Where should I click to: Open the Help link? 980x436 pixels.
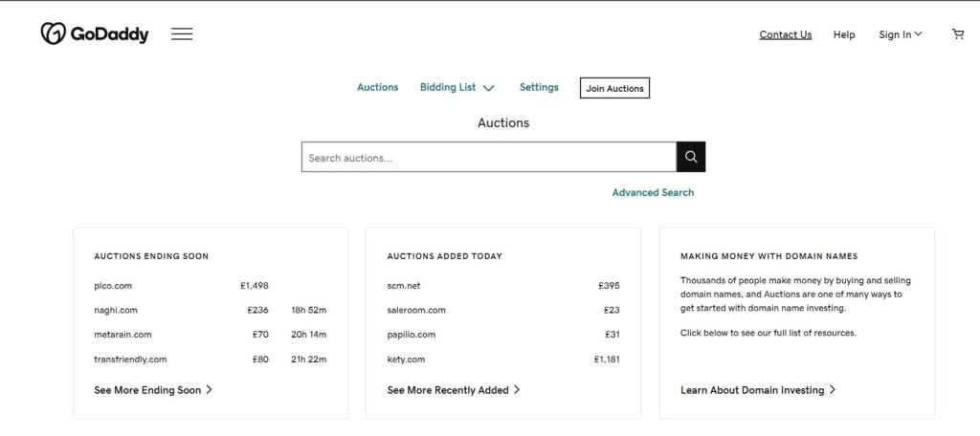pos(844,35)
